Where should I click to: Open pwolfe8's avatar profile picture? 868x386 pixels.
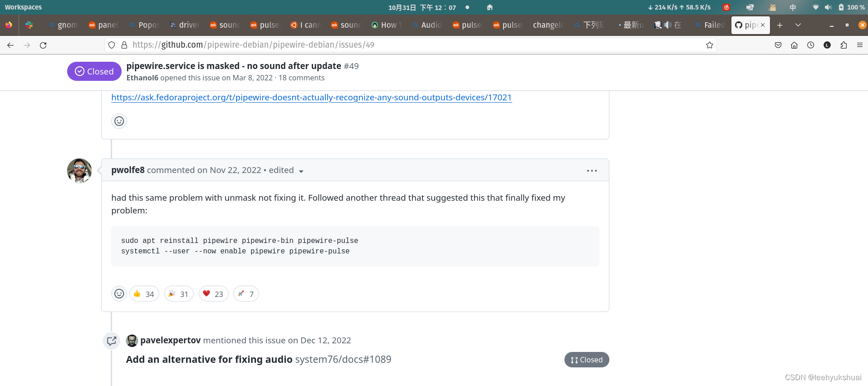click(79, 171)
